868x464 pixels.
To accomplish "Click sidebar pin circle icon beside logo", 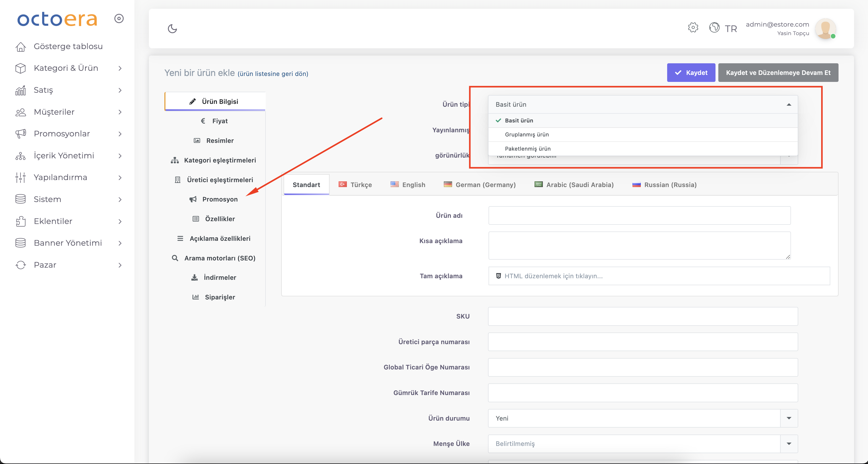I will tap(119, 19).
